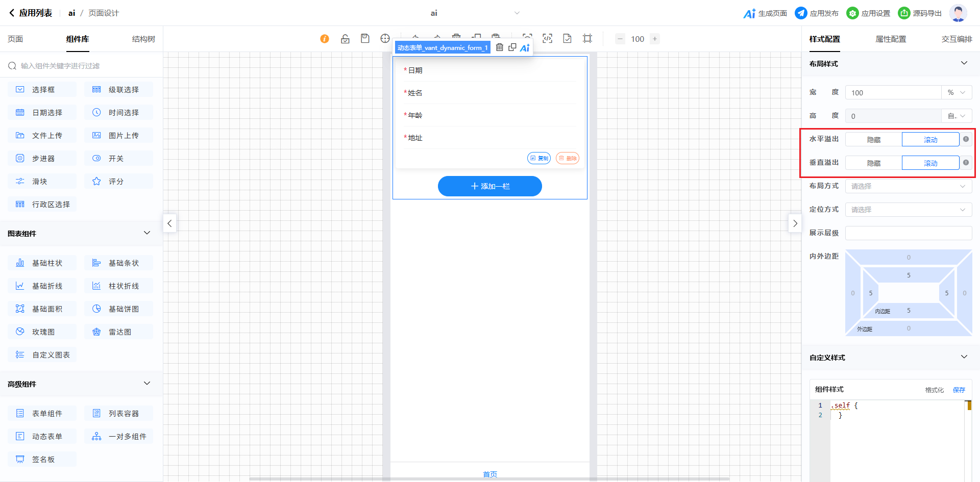Click the code view icon in toolbar

coord(547,39)
